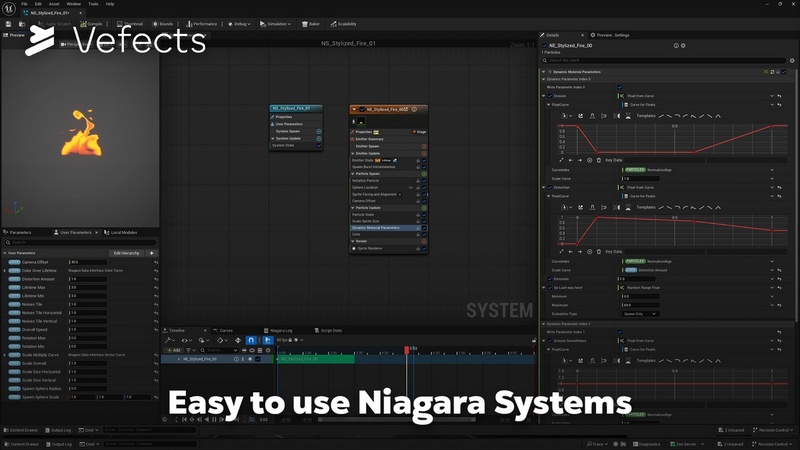Screen dimensions: 800x450
Task: Open the Evaluation Type Spawn Only dropdown
Action: pos(640,313)
